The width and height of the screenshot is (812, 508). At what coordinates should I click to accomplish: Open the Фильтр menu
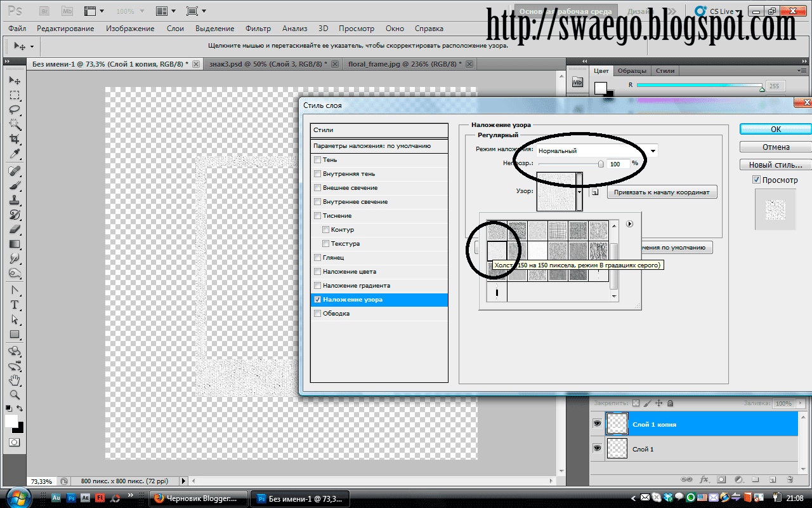[258, 29]
